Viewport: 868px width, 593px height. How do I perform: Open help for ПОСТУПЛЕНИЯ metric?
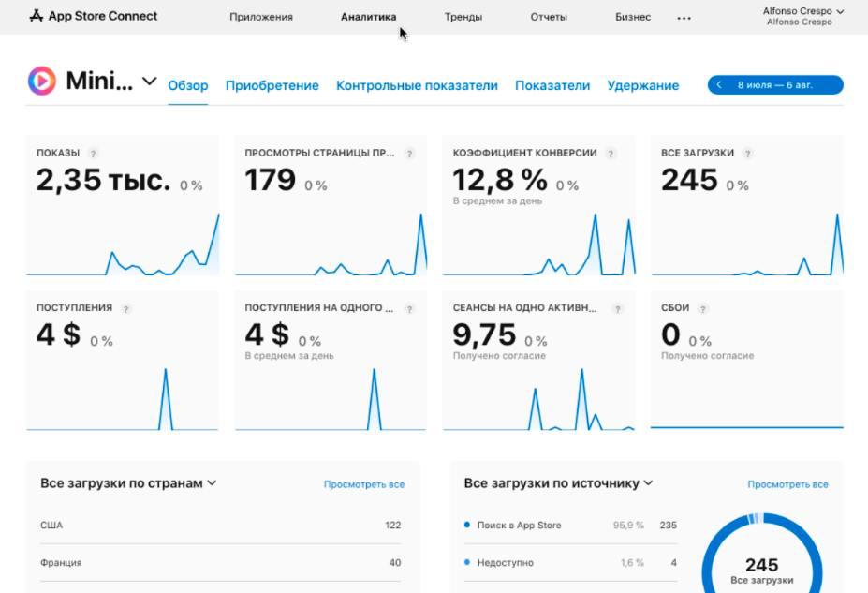click(125, 309)
